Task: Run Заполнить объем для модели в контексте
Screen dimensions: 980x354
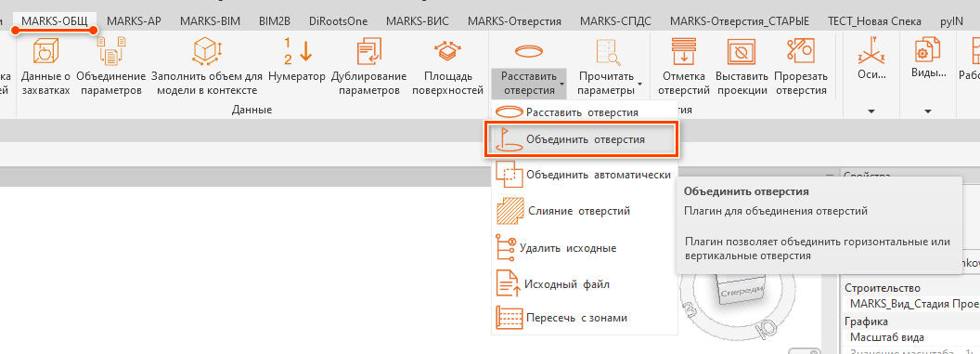Action: tap(207, 66)
